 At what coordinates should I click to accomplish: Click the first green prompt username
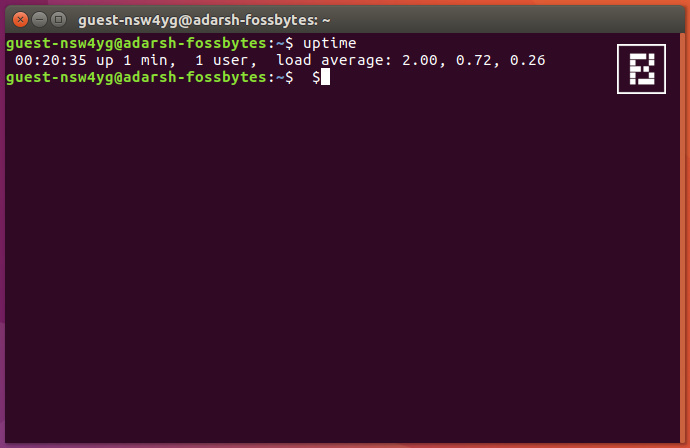(136, 43)
